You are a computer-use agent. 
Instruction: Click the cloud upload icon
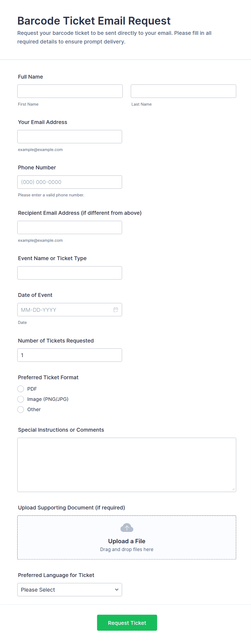pyautogui.click(x=127, y=528)
